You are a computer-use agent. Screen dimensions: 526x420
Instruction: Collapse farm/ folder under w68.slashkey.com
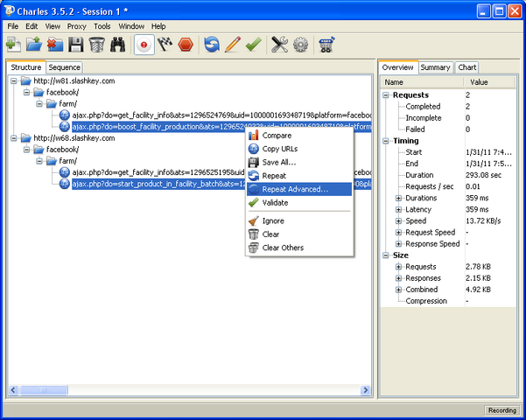pos(39,161)
